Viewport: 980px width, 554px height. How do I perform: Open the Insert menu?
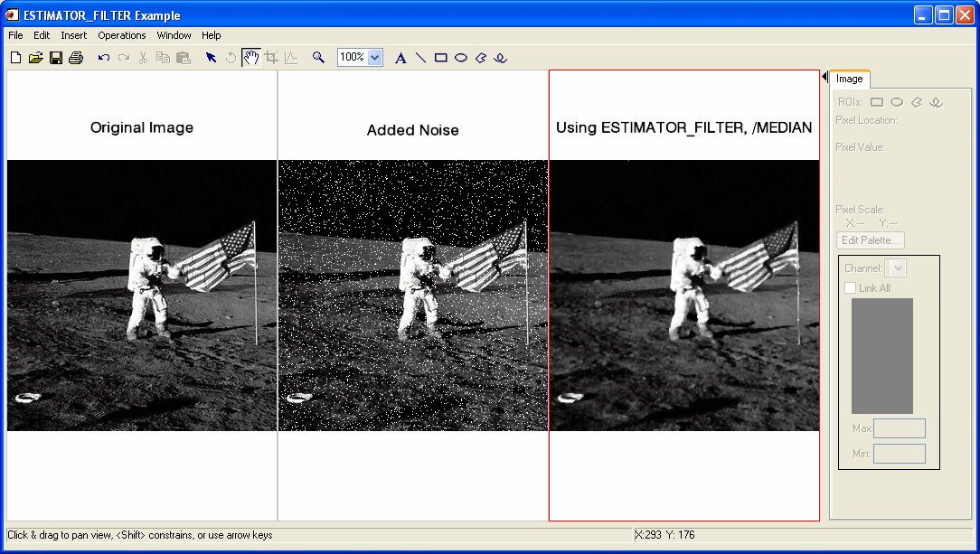(74, 35)
